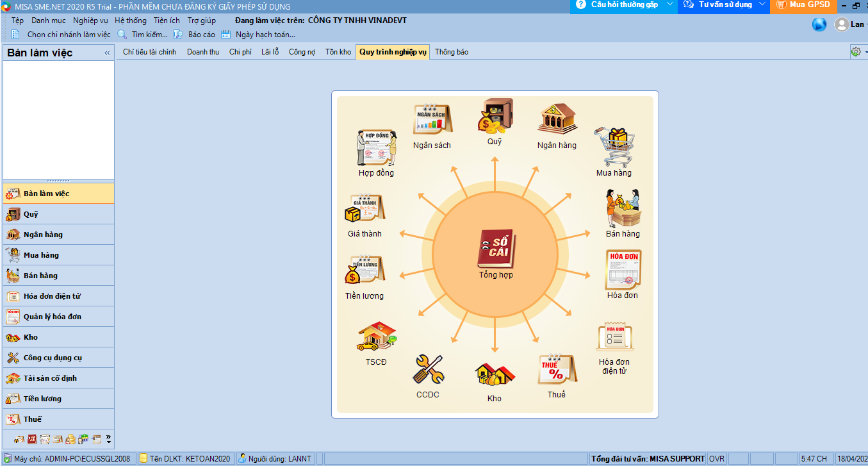
Task: Switch to Doanh thu tab
Action: (x=203, y=52)
